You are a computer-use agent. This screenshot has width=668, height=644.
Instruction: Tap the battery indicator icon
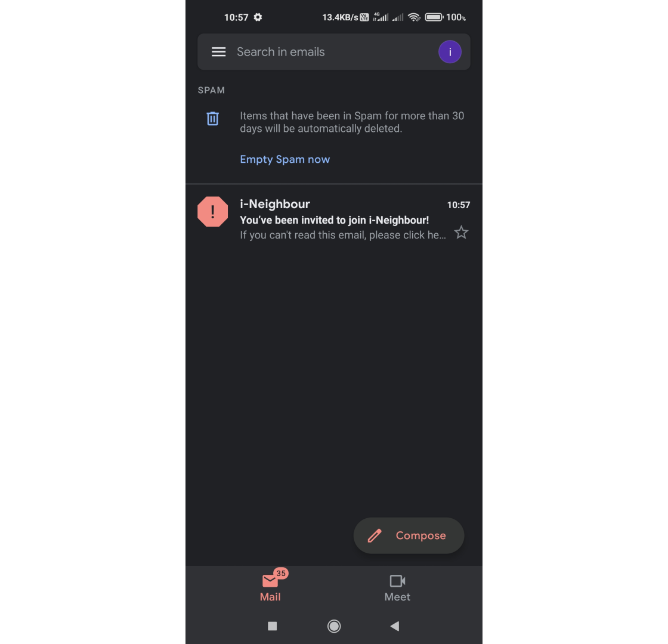(x=434, y=17)
